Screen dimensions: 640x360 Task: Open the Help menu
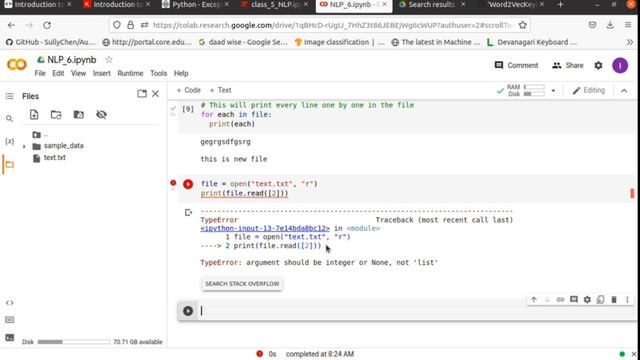pyautogui.click(x=181, y=73)
